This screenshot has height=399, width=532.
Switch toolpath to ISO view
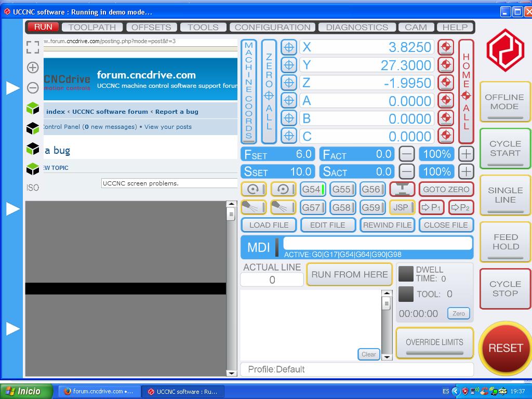click(x=33, y=188)
